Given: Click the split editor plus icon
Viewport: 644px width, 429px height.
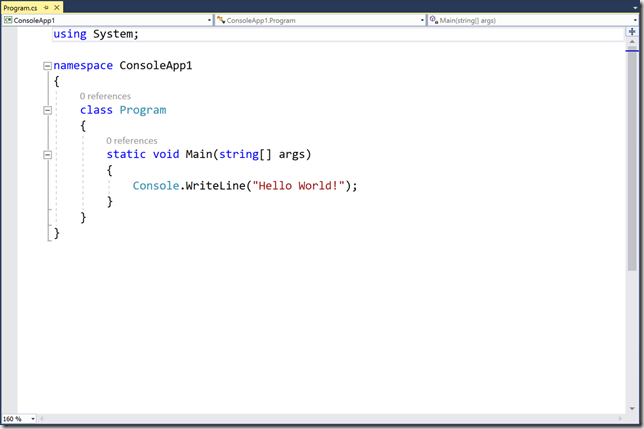Looking at the screenshot, I should pyautogui.click(x=632, y=32).
